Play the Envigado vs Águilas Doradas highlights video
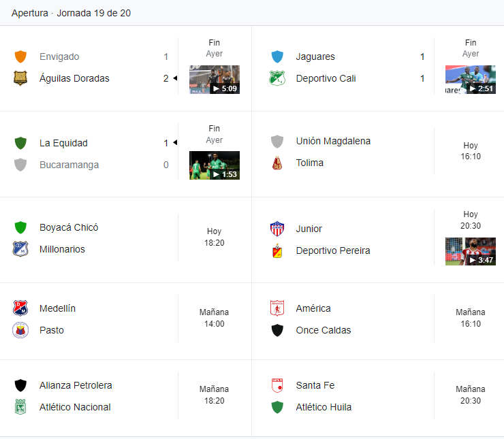This screenshot has height=439, width=504. point(214,80)
